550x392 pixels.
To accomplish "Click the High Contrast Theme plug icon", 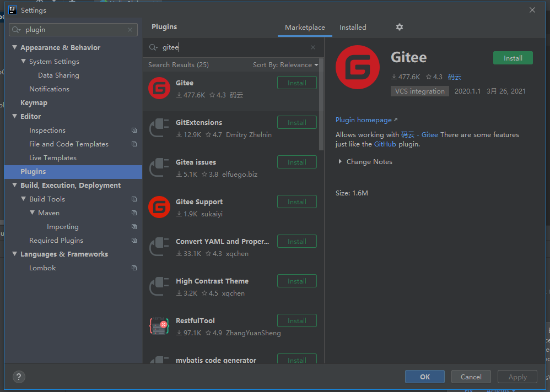I will point(159,286).
